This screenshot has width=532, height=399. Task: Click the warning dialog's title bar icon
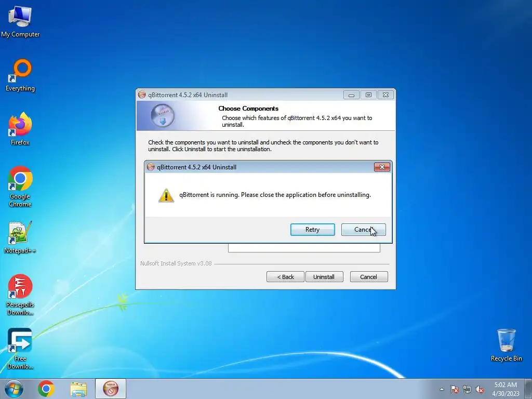151,167
